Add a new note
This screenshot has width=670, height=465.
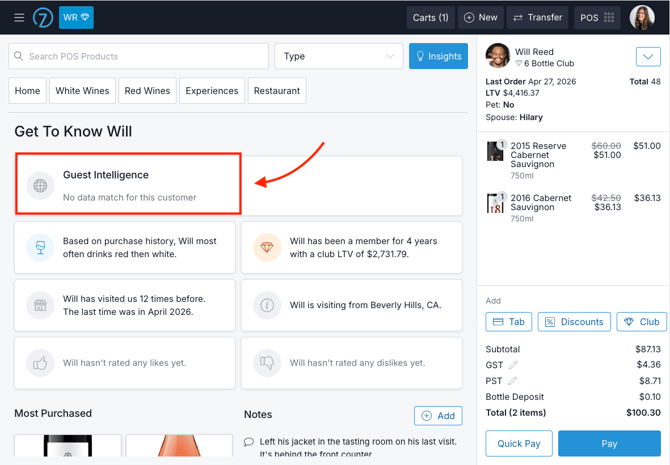tap(438, 416)
